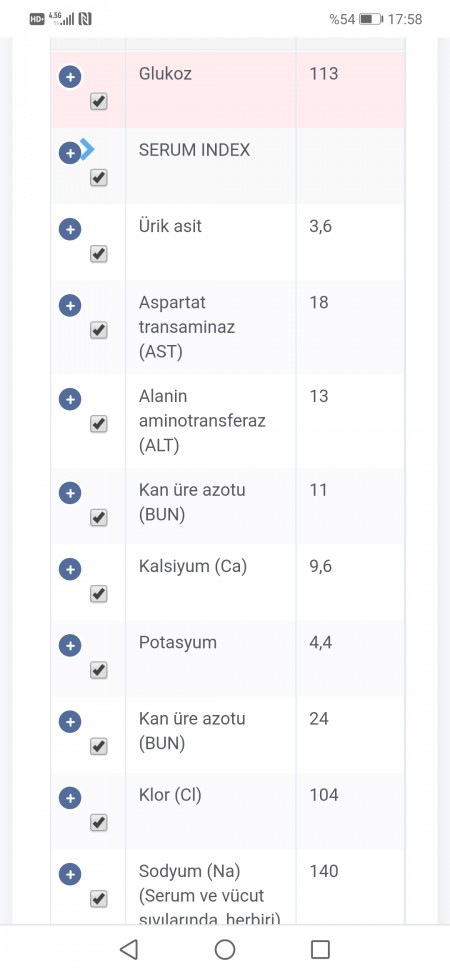Open the plus icon beside Klor (Cl)
The height and width of the screenshot is (975, 450).
tap(70, 798)
